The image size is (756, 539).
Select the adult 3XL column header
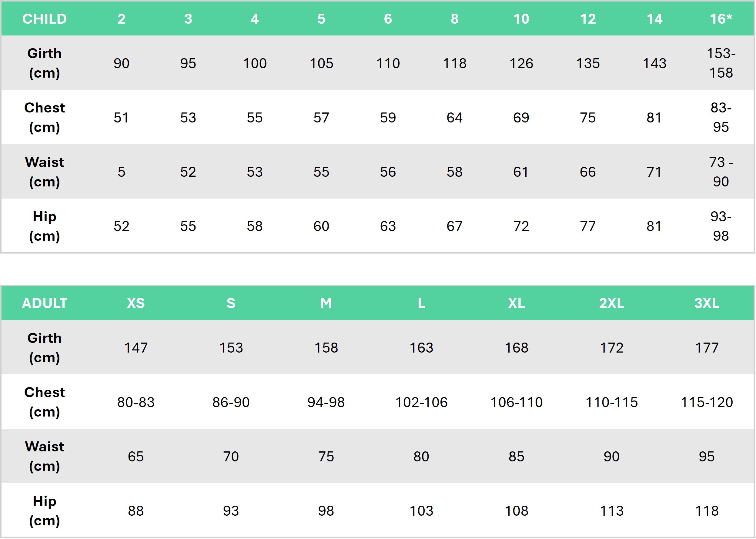[x=707, y=303]
